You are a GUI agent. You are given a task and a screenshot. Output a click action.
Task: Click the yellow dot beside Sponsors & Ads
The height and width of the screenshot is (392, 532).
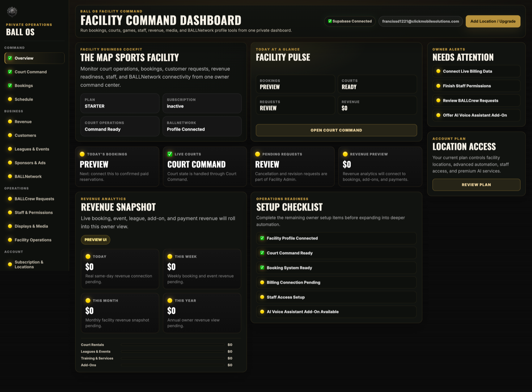pyautogui.click(x=10, y=163)
